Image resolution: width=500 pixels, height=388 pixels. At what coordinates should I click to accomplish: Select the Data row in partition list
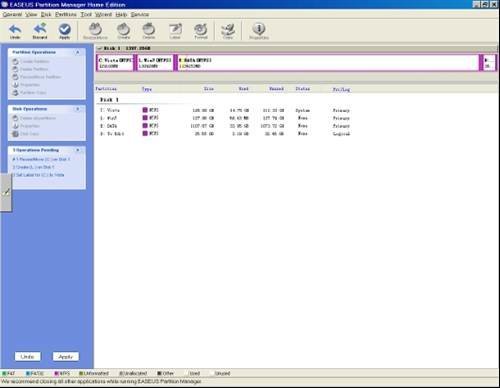pos(225,126)
